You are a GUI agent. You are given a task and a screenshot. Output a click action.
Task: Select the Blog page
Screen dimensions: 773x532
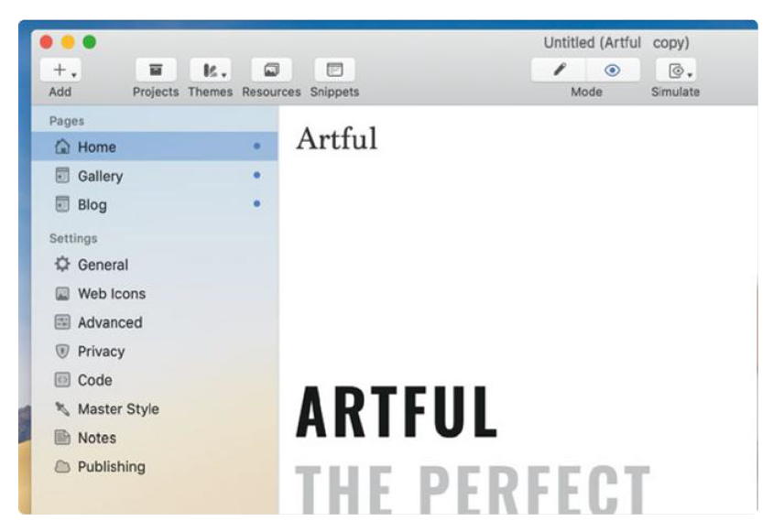92,205
